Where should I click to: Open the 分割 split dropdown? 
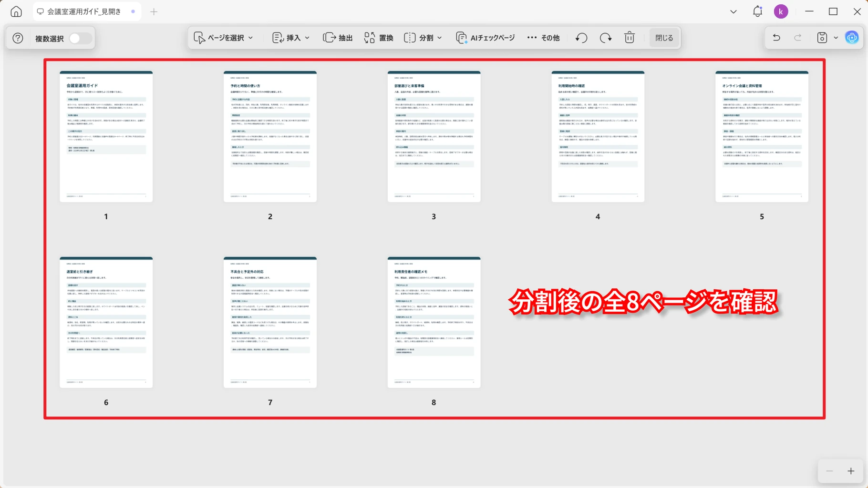point(423,38)
